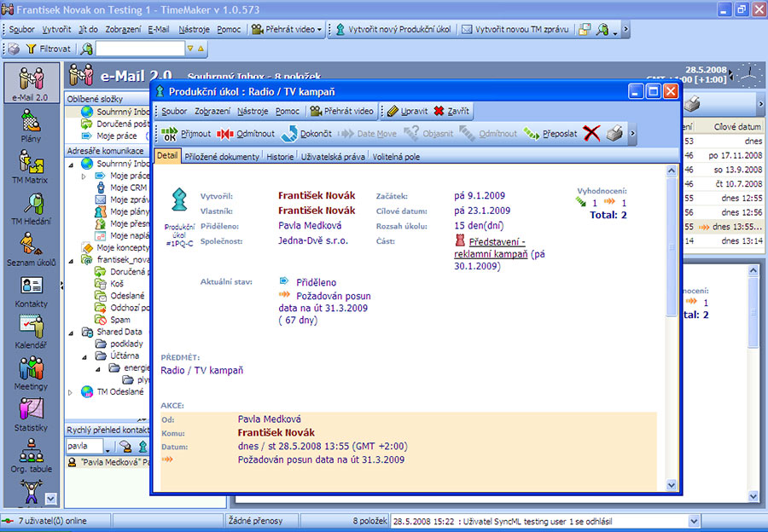Open Statistiky module in sidebar

click(x=32, y=413)
